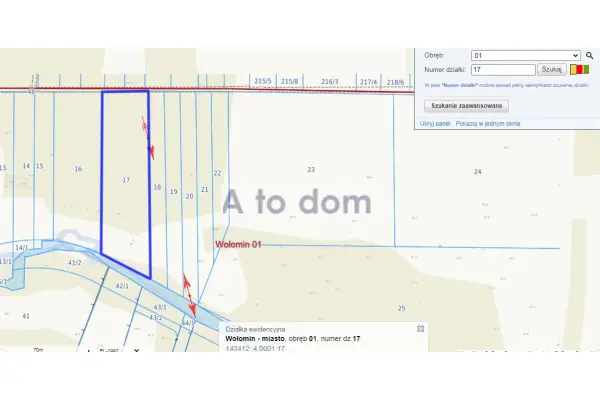Image resolution: width=600 pixels, height=400 pixels.
Task: Click the red Wolomin 01 district label
Action: [238, 244]
